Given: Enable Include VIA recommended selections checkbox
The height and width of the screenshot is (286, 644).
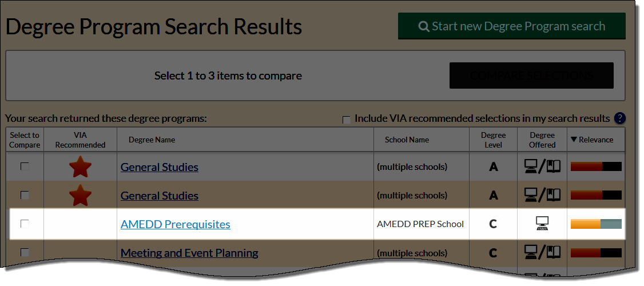Looking at the screenshot, I should (347, 120).
